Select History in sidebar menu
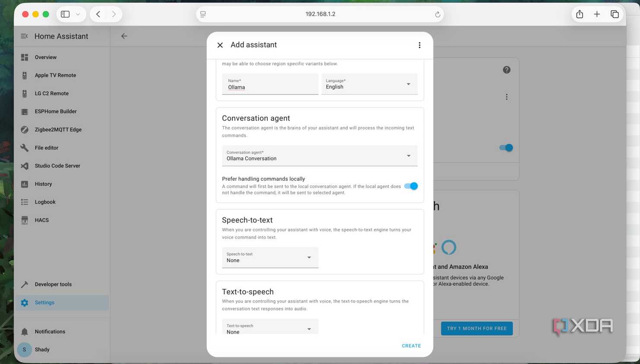Viewport: 640px width, 364px height. pyautogui.click(x=43, y=184)
